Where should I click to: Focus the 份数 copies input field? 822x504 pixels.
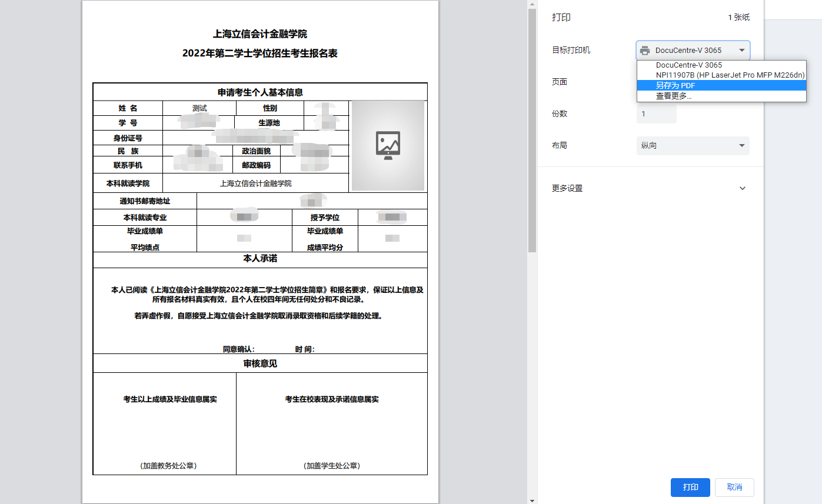(x=656, y=114)
